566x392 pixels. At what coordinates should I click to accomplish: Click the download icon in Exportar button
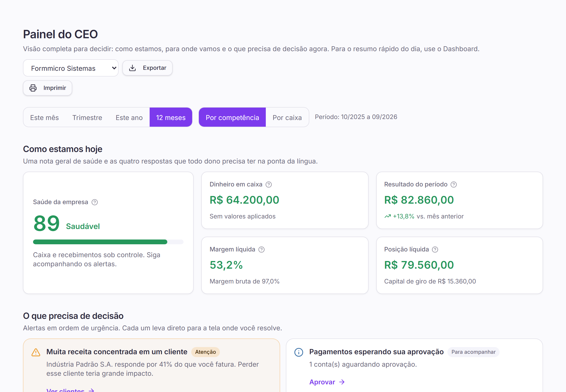[132, 68]
